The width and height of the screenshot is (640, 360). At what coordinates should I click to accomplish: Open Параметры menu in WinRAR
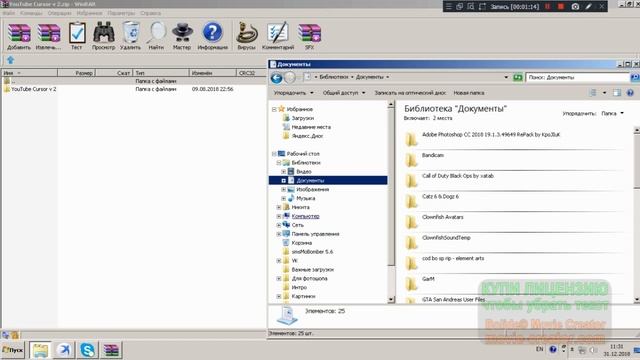(121, 13)
